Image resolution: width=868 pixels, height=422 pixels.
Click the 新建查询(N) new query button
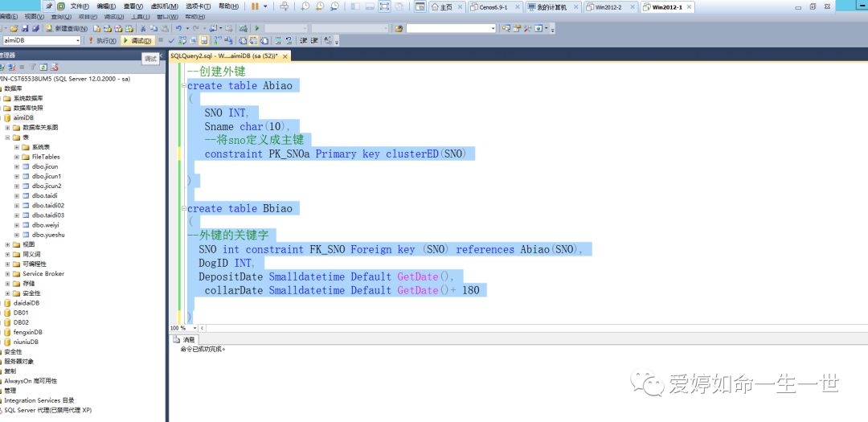coord(67,28)
